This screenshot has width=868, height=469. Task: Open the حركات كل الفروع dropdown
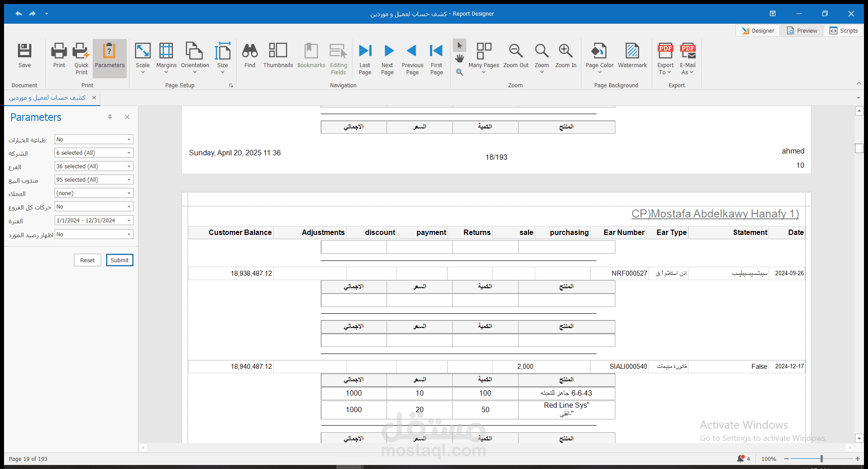(94, 207)
